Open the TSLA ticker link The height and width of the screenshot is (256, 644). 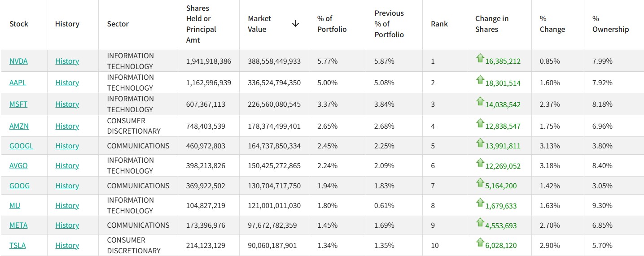click(x=18, y=245)
